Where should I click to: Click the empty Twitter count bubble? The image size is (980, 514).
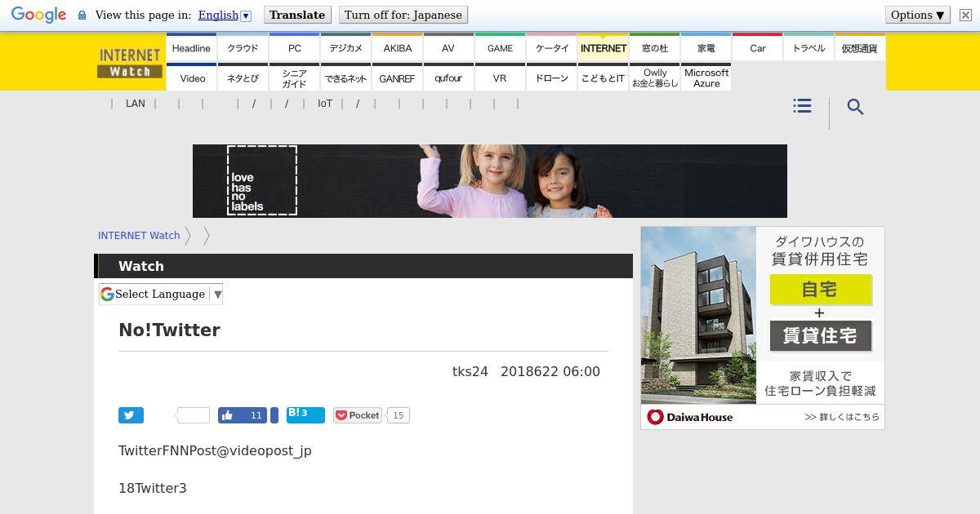pyautogui.click(x=193, y=415)
